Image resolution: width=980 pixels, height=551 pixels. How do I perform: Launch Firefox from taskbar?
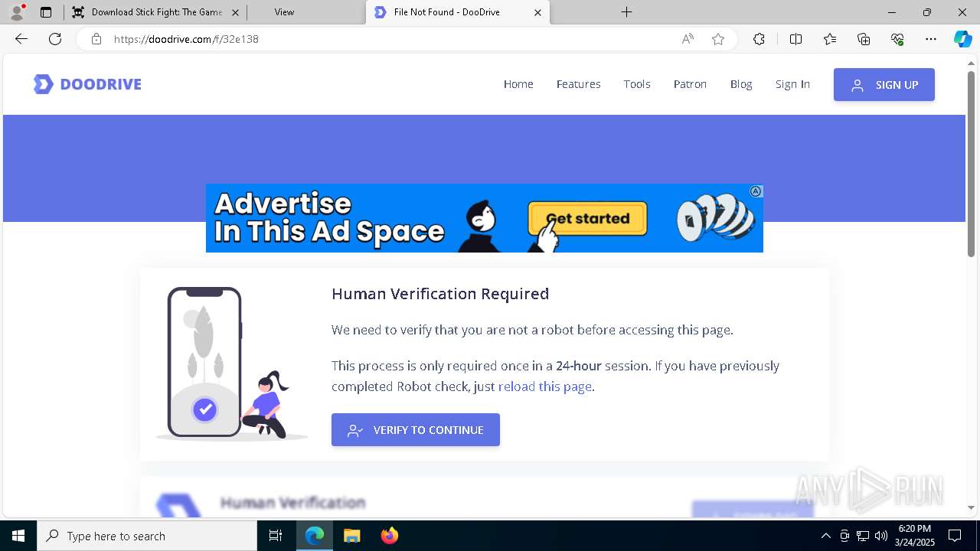point(390,536)
